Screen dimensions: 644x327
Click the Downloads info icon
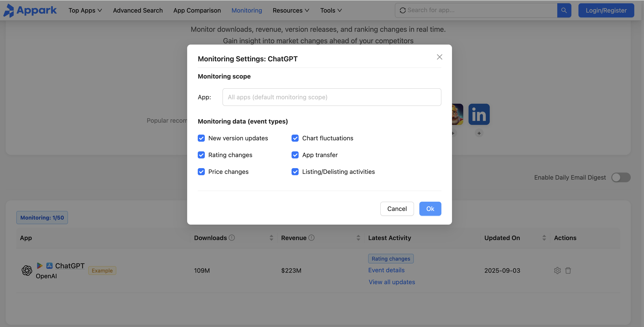[x=232, y=238]
